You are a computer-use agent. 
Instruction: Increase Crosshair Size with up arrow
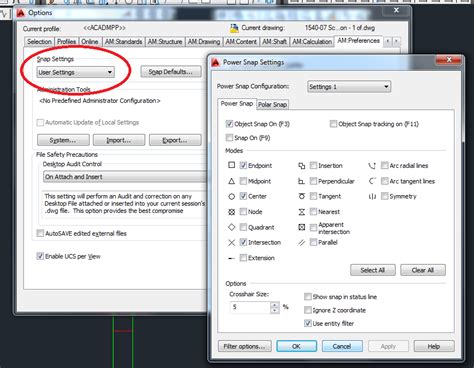[x=275, y=304]
